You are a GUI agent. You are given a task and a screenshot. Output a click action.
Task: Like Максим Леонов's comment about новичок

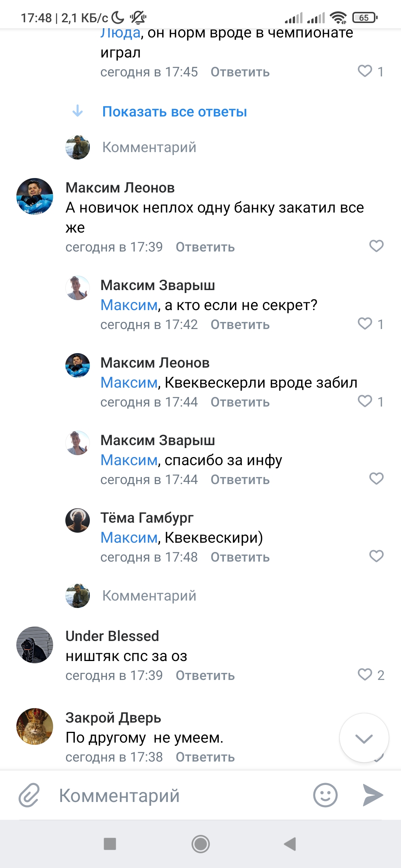pos(376,246)
